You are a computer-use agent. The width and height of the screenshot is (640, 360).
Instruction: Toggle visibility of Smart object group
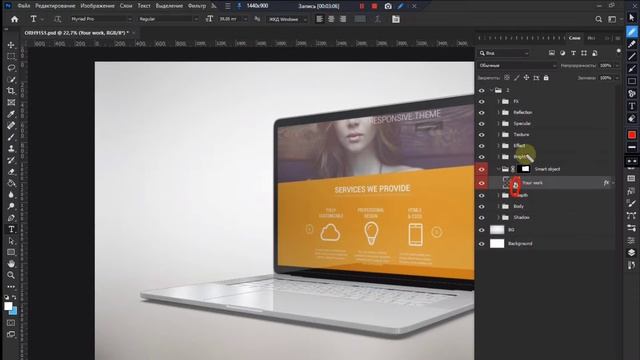pyautogui.click(x=482, y=169)
